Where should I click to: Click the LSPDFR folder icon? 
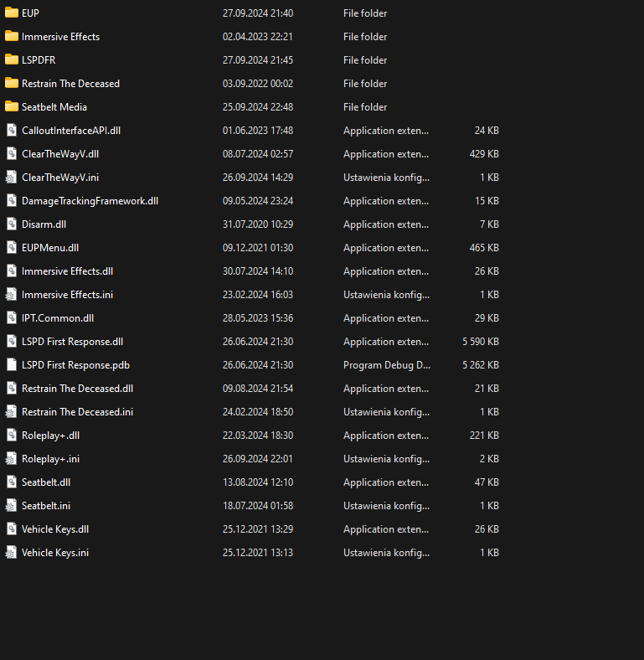coord(12,59)
